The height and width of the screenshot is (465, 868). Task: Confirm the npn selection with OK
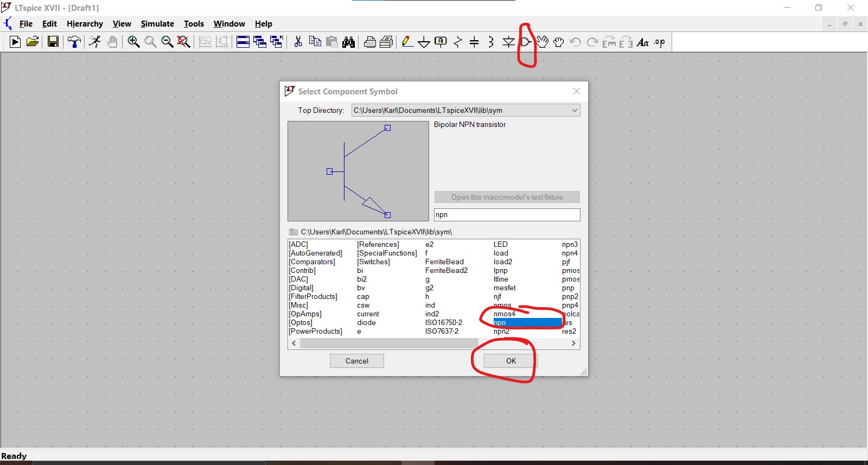tap(511, 361)
